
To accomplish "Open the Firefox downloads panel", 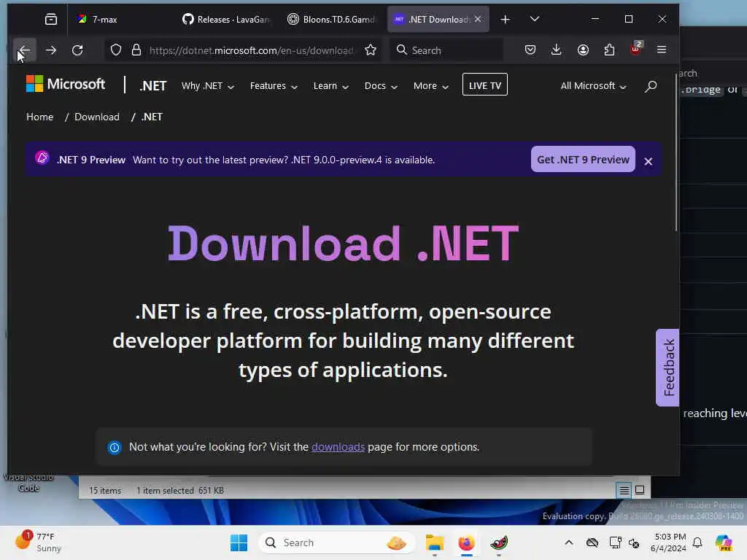I will 556,50.
